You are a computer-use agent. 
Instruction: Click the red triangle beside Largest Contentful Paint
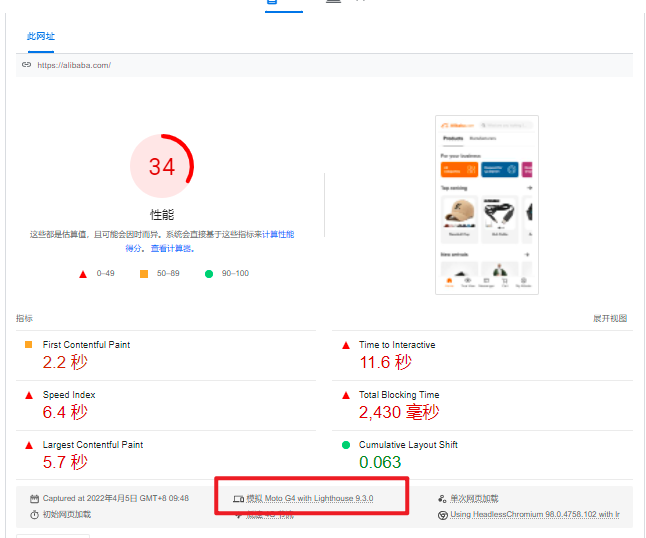pos(29,445)
